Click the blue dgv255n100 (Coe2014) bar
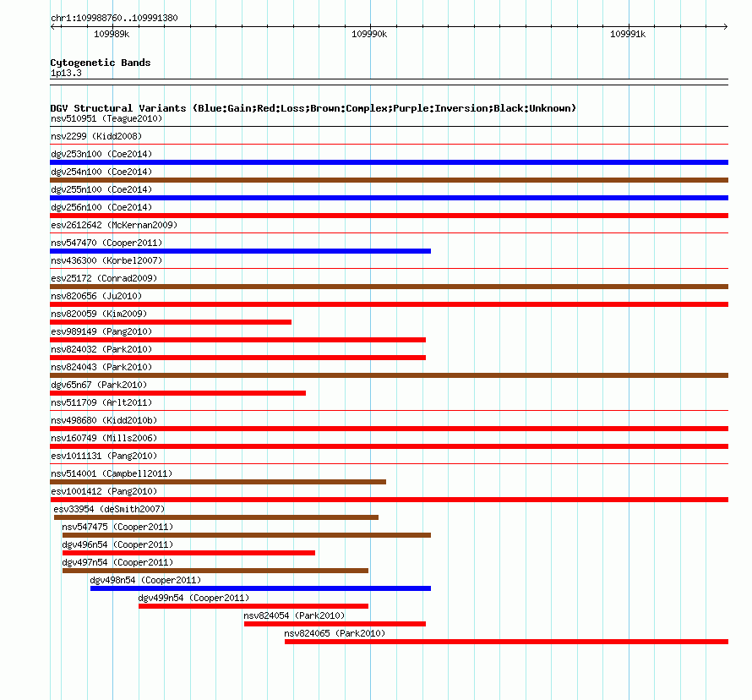 tap(389, 198)
